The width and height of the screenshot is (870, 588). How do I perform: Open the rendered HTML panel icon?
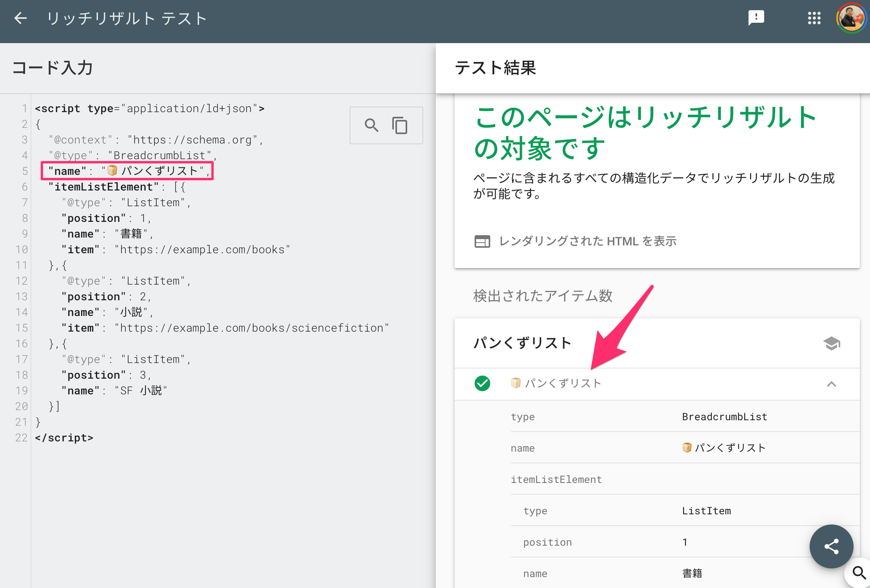tap(482, 241)
